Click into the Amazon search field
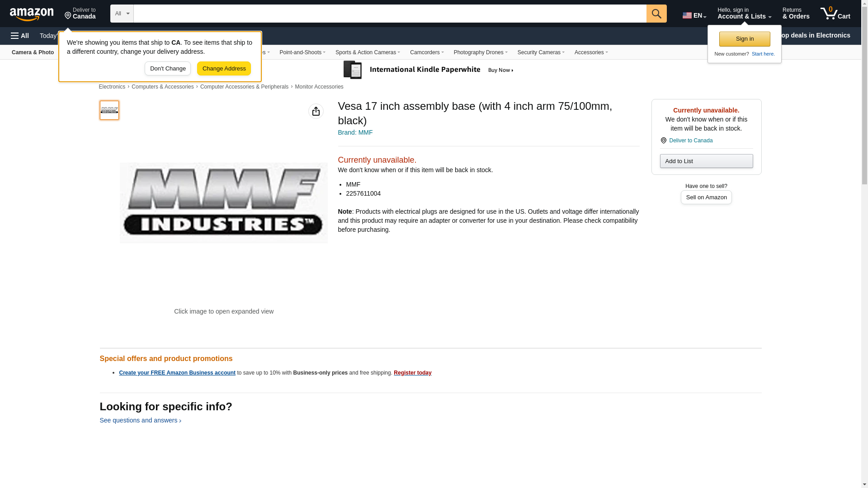 (390, 14)
